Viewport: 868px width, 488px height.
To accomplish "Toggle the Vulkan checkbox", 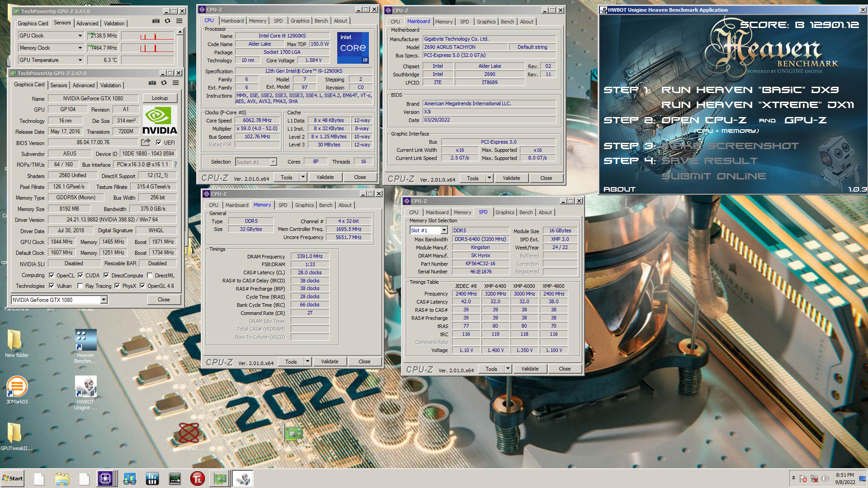I will 52,286.
